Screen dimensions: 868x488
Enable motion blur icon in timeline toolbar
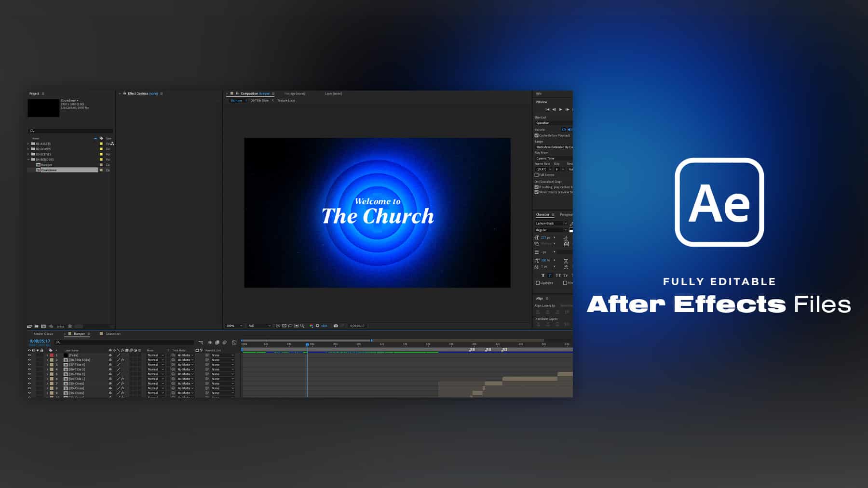click(225, 343)
